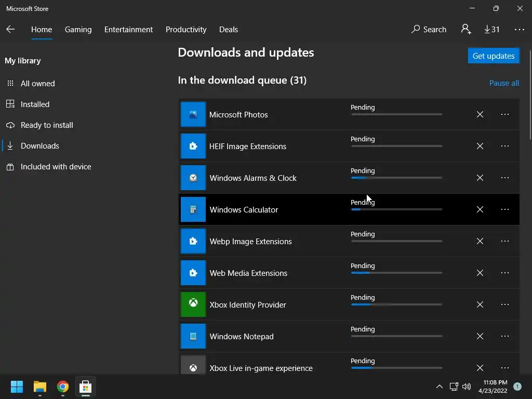532x399 pixels.
Task: Click the vertical scrollbar thumb
Action: click(530, 95)
